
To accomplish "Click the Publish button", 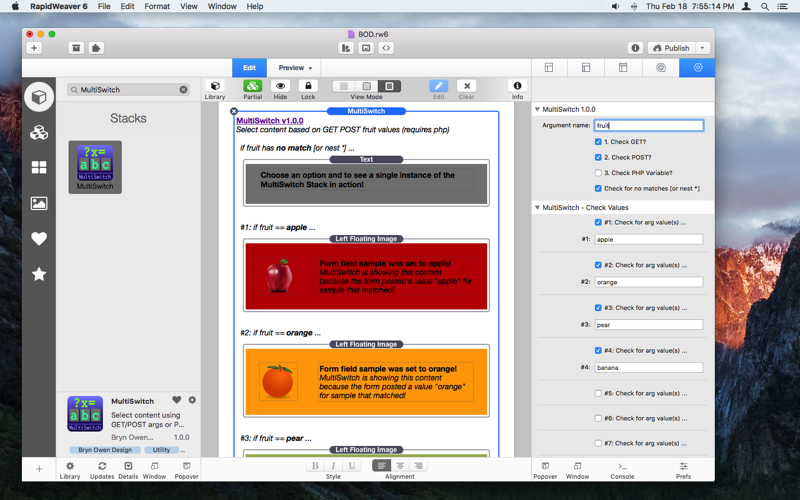I will click(671, 48).
